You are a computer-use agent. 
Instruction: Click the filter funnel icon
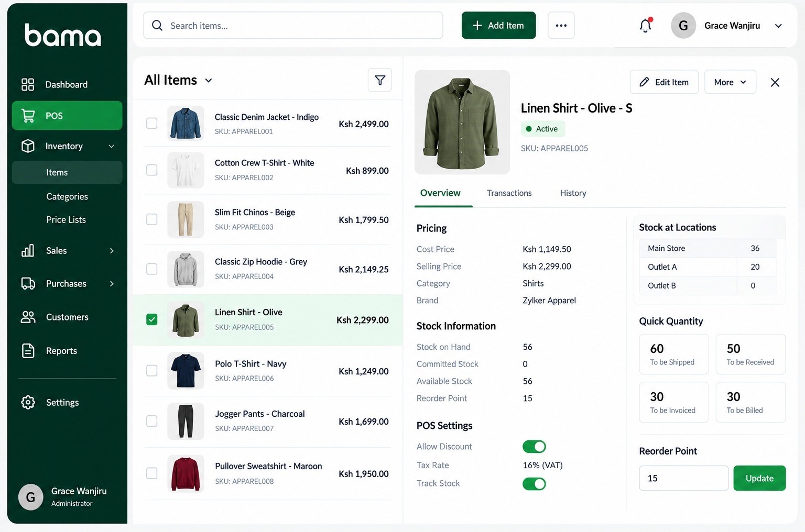click(x=380, y=80)
